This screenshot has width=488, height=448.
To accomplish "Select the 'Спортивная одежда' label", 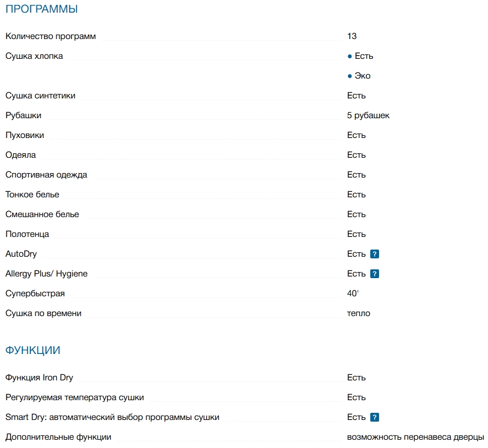I will [46, 175].
